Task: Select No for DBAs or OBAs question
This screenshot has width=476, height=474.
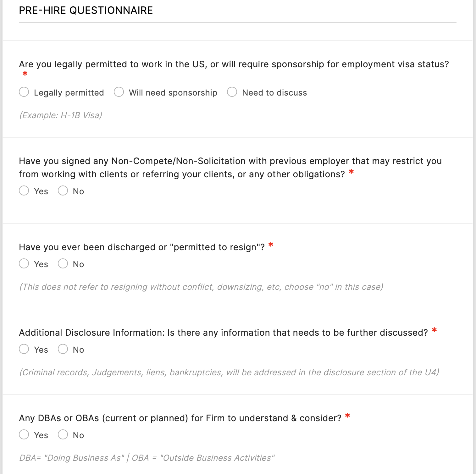Action: (x=63, y=435)
